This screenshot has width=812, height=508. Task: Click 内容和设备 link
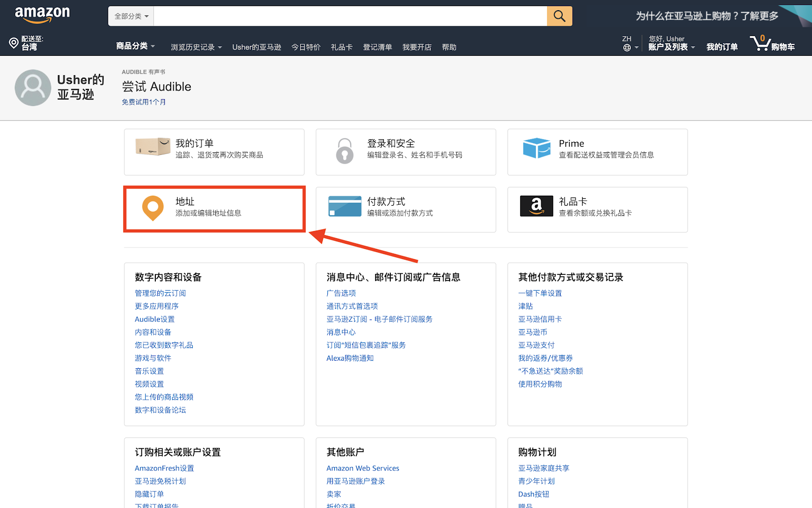[x=153, y=332]
